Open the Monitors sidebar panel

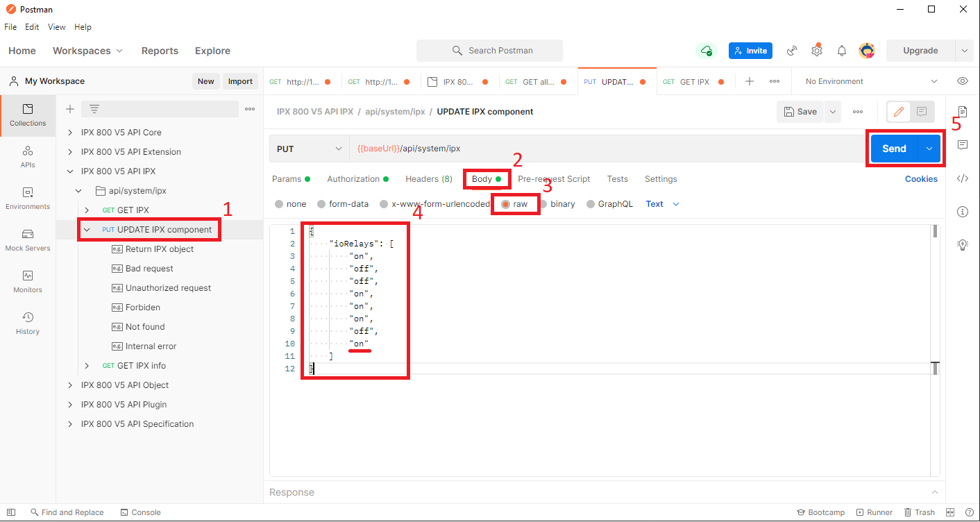click(28, 282)
